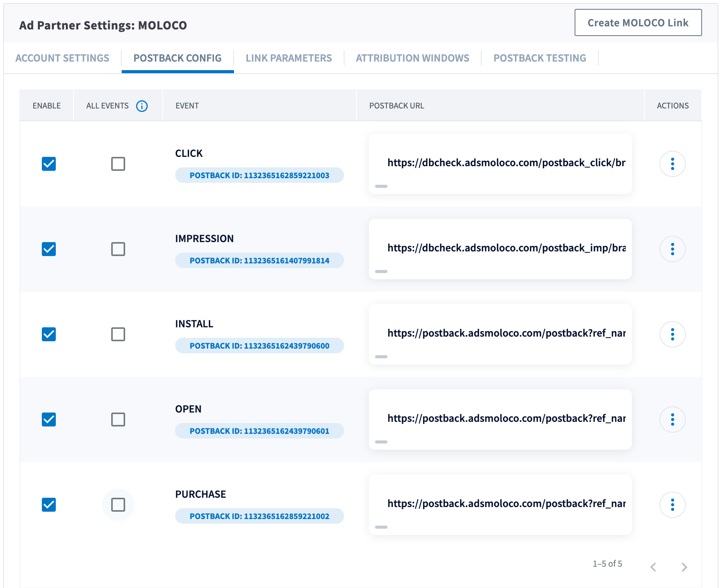Switch to Account Settings tab
The width and height of the screenshot is (723, 588).
tap(62, 58)
